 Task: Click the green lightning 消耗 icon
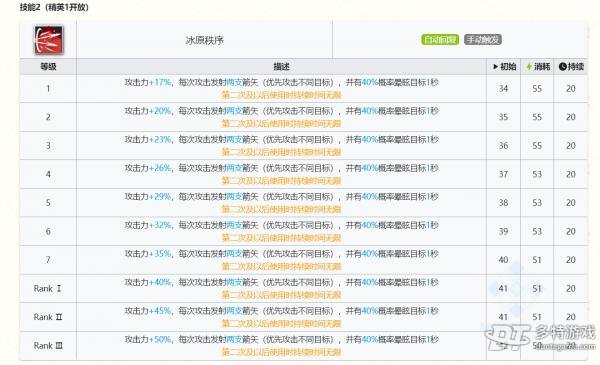click(x=529, y=67)
